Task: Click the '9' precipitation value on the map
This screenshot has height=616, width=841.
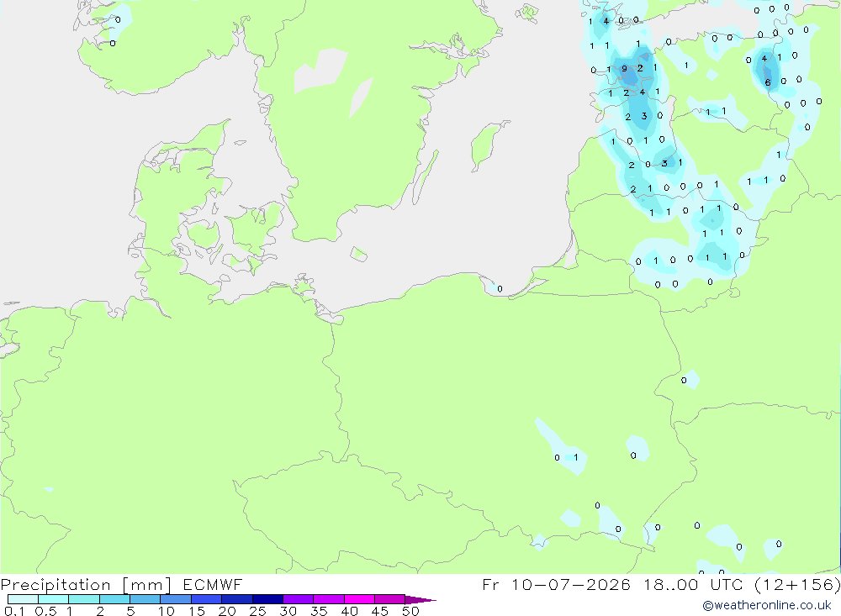Action: (624, 69)
